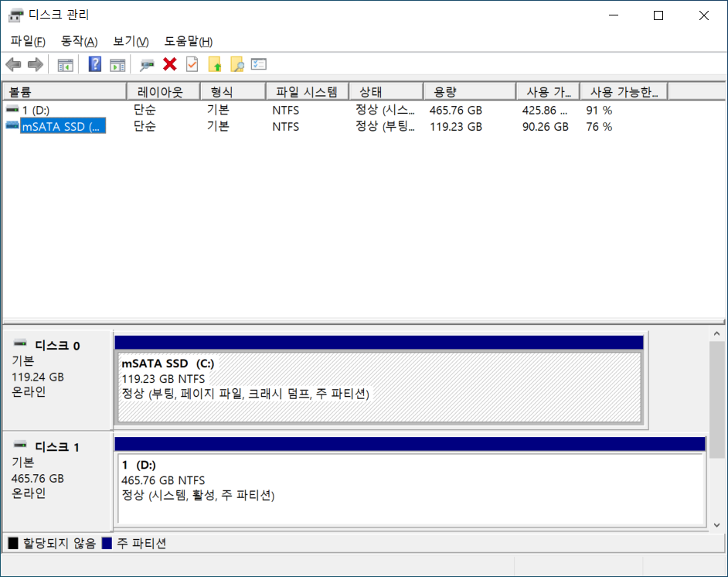
Task: Minimize the Disk Management window
Action: (x=614, y=15)
